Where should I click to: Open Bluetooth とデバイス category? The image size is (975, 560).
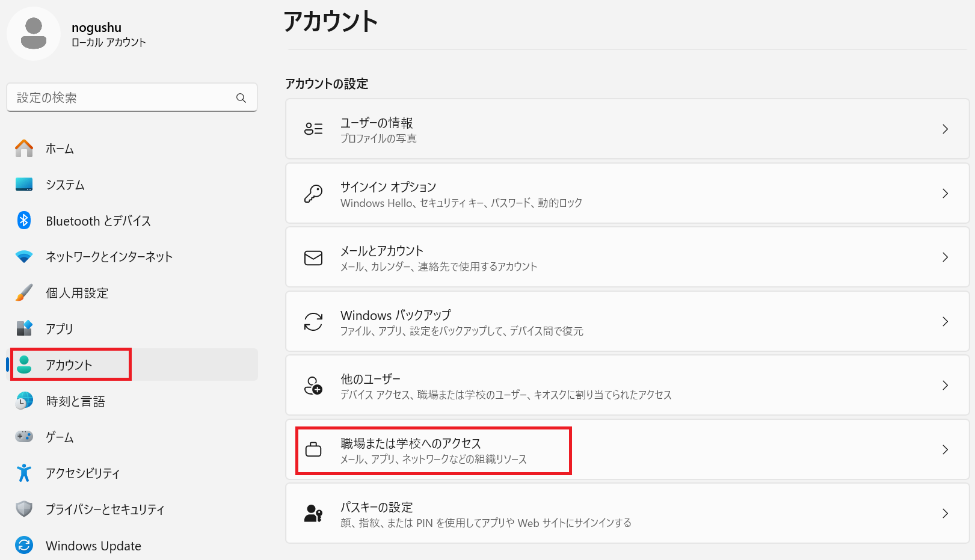[132, 220]
